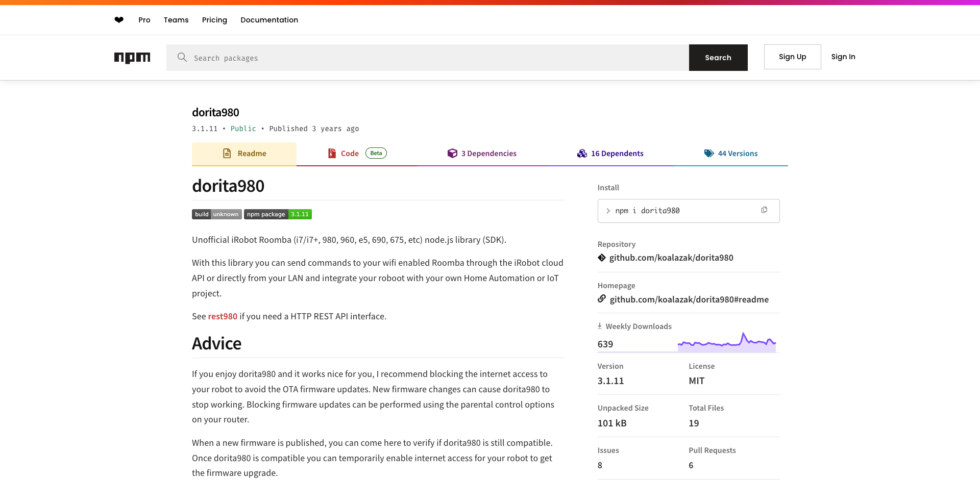The image size is (980, 480).
Task: Click the Issues count 8
Action: click(x=600, y=465)
